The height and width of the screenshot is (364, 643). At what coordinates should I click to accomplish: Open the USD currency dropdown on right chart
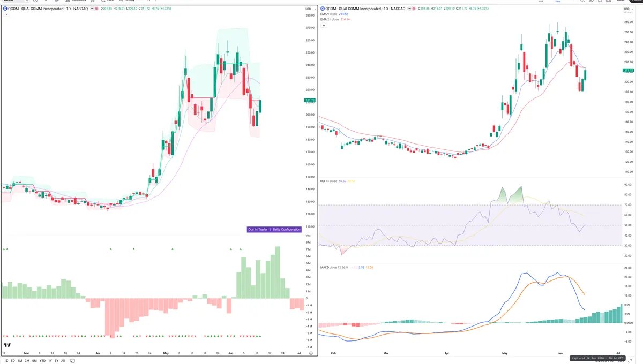click(x=627, y=9)
